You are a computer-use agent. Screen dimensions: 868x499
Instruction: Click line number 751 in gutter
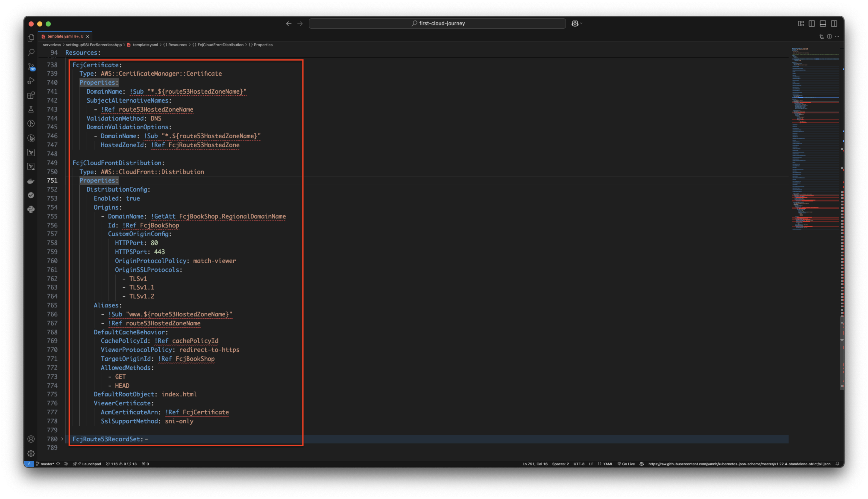point(52,180)
